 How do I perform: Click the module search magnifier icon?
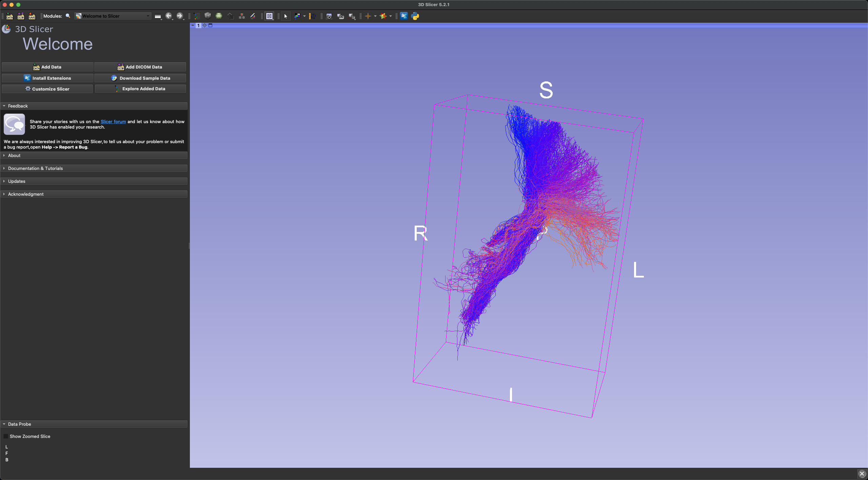pos(68,16)
